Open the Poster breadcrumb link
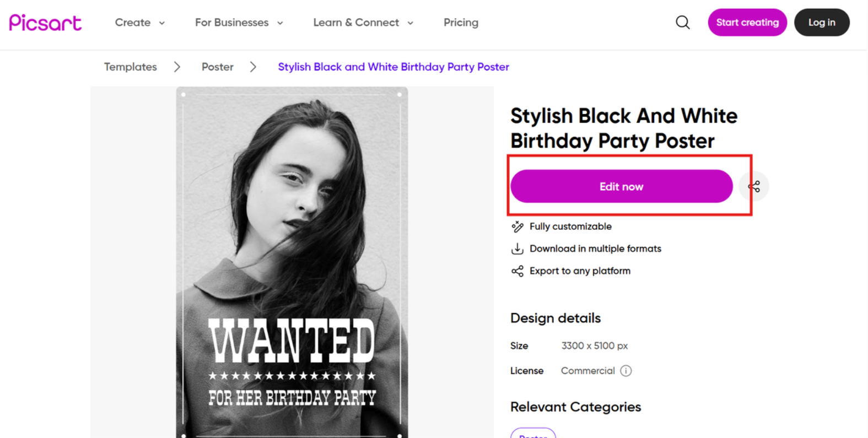 [x=217, y=66]
